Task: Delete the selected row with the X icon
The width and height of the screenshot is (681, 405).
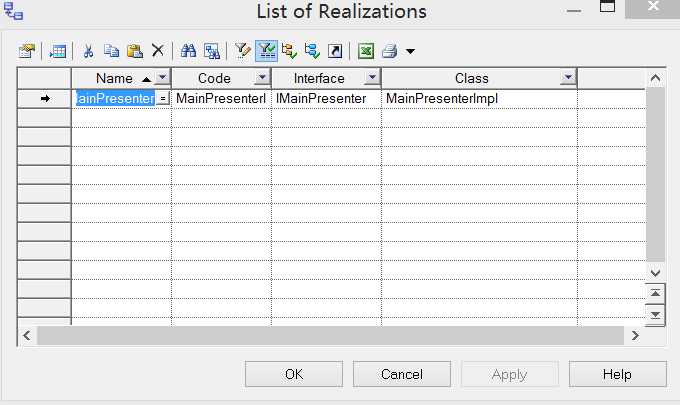Action: point(157,50)
